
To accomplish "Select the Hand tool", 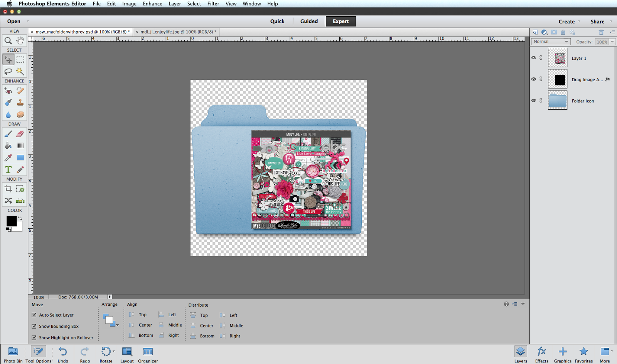I will [x=20, y=40].
